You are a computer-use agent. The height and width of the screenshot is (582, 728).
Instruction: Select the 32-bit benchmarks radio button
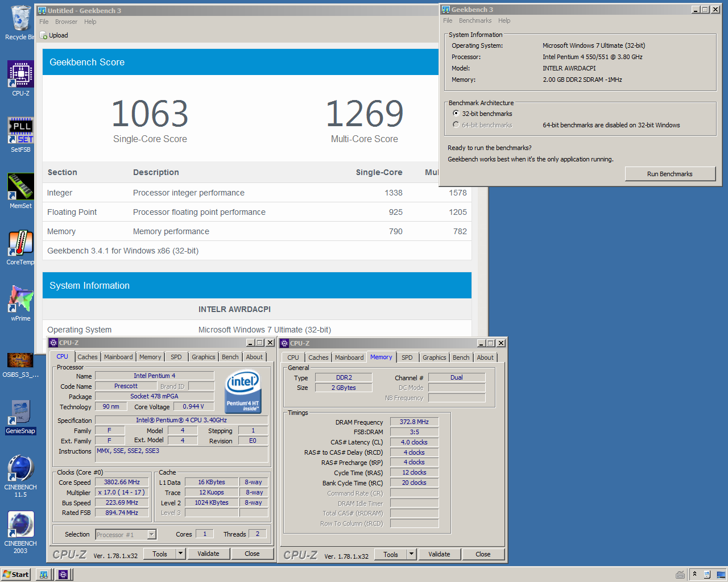[456, 114]
